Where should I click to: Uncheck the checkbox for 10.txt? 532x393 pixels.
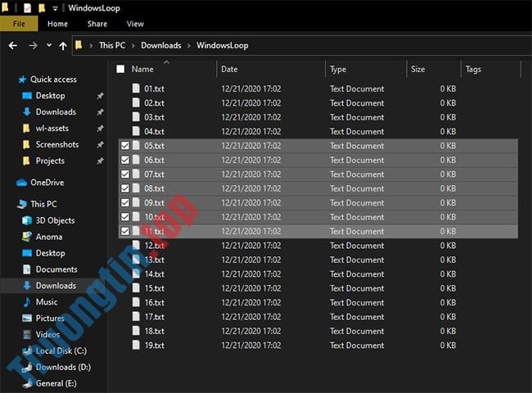[125, 217]
